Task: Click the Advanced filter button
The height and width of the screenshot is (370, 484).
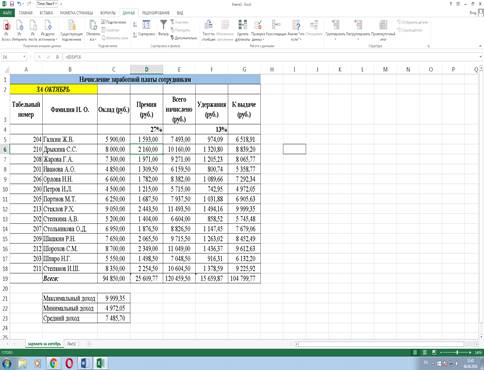Action: tap(184, 38)
